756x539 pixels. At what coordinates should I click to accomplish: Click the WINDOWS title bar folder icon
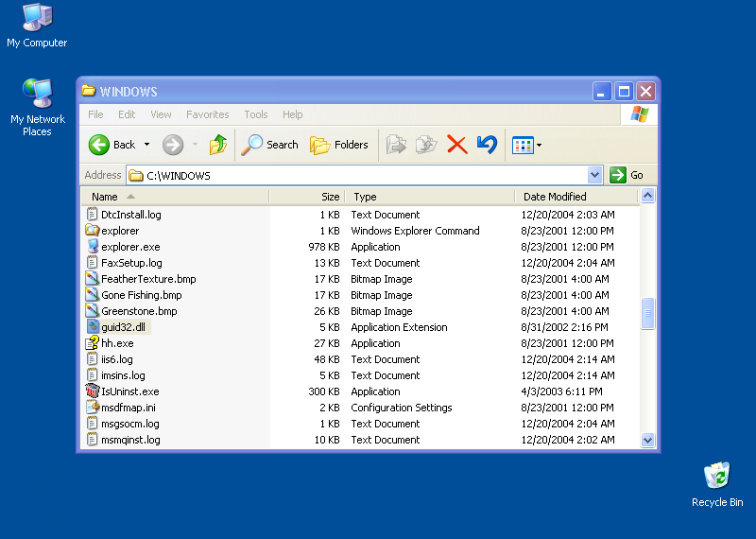[x=88, y=91]
